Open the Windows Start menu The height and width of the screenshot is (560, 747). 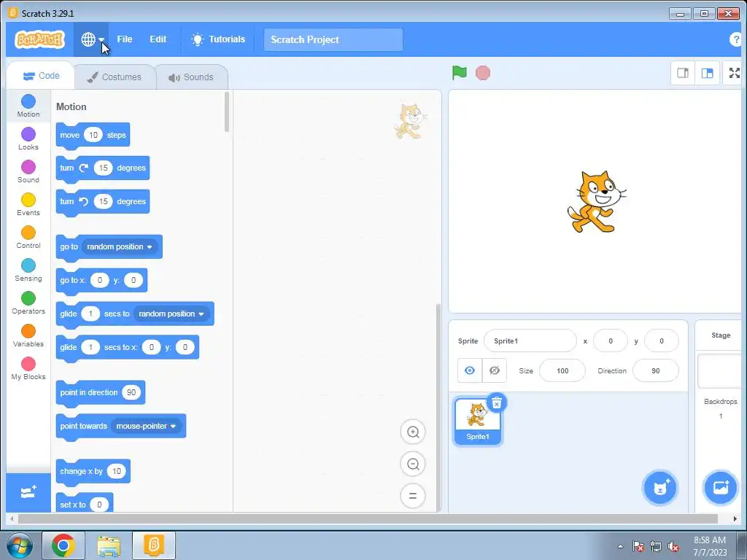point(19,545)
